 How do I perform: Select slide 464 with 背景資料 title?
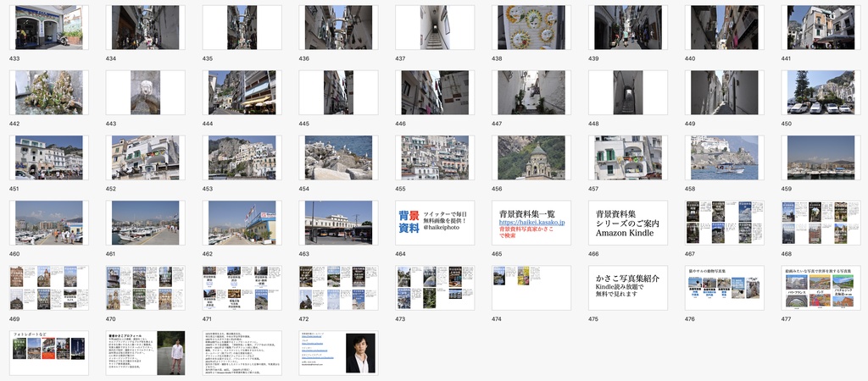[x=435, y=223]
